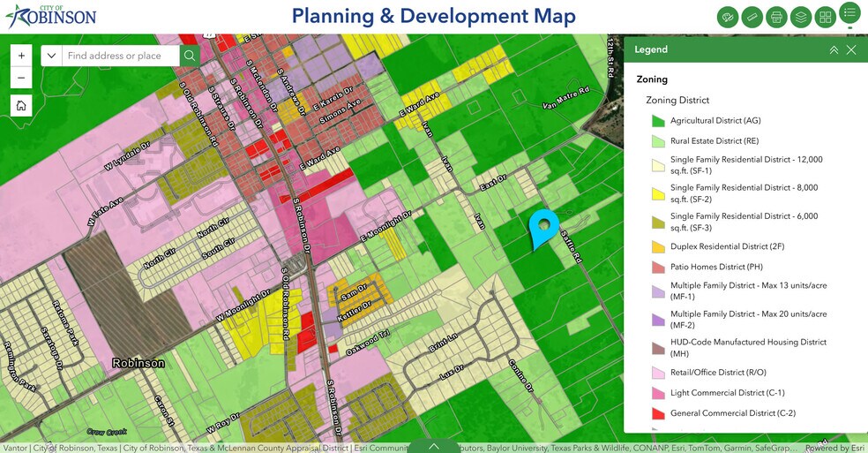The width and height of the screenshot is (868, 453).
Task: Zoom out on the map
Action: [x=22, y=79]
